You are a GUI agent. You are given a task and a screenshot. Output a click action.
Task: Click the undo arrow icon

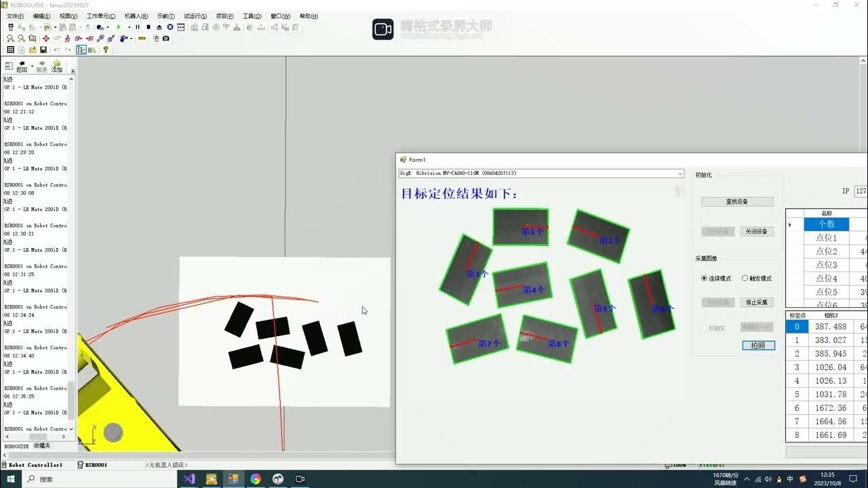click(x=57, y=49)
